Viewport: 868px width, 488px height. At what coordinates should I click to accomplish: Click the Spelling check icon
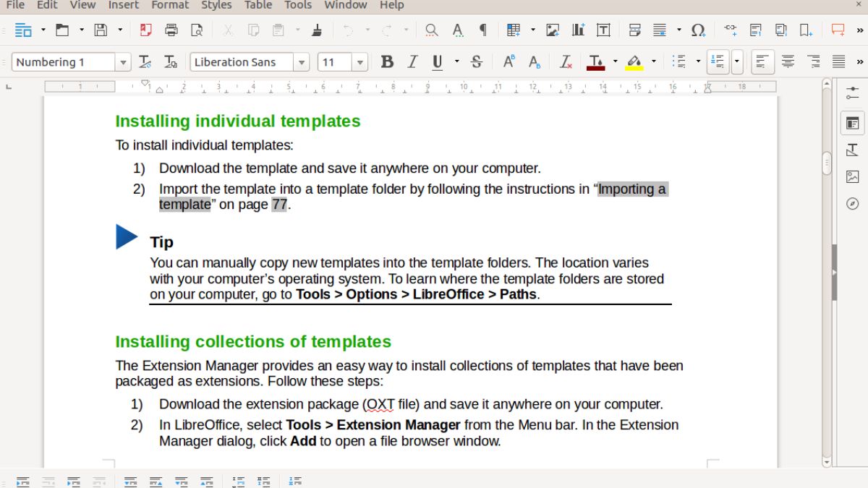pyautogui.click(x=458, y=30)
